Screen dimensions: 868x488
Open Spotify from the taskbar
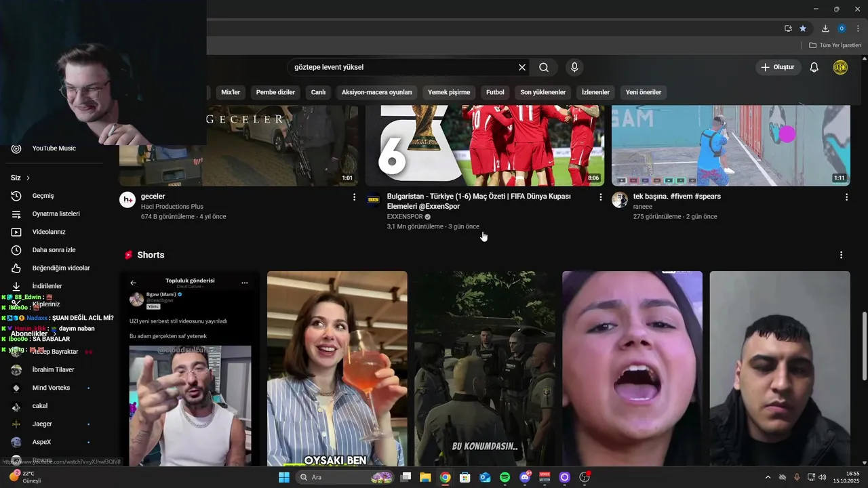point(505,477)
